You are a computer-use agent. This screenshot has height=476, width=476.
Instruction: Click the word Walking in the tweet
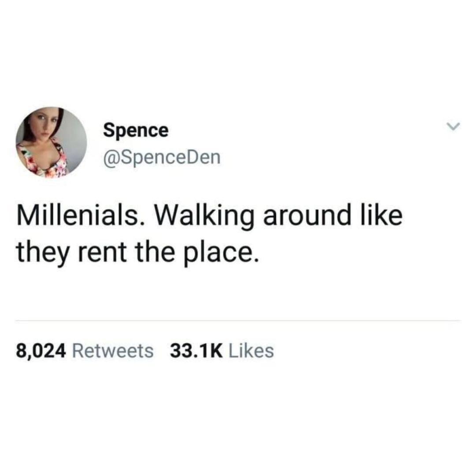pos(205,216)
